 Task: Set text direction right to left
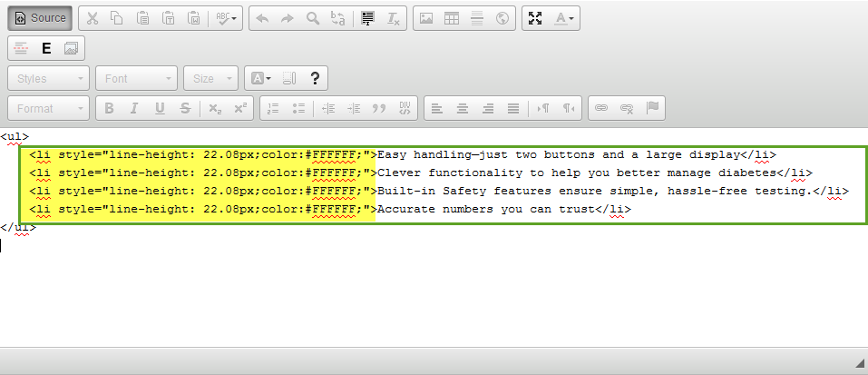(x=569, y=109)
